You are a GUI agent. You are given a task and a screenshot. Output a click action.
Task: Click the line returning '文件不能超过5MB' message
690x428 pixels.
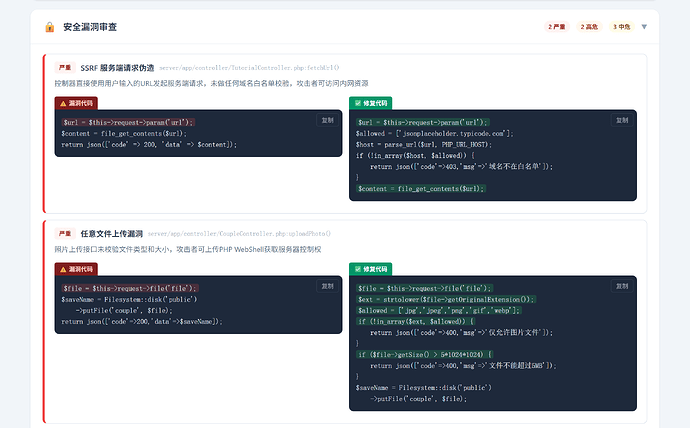click(x=463, y=366)
